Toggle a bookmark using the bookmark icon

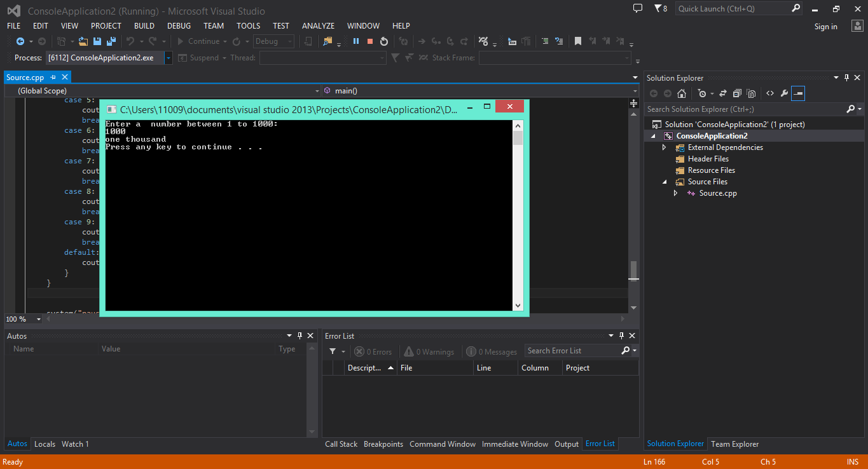[x=578, y=41]
